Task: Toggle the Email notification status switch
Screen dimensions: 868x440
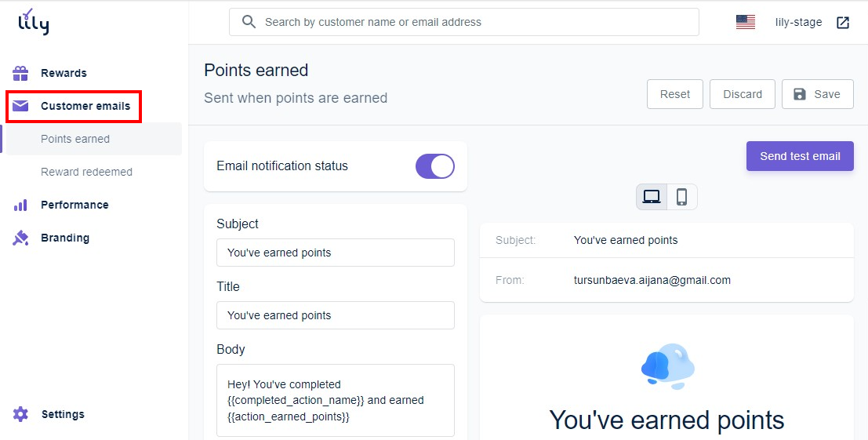Action: 434,166
